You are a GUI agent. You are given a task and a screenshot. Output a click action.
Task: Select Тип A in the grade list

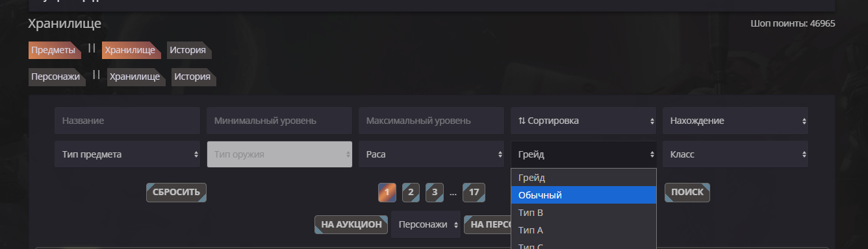pyautogui.click(x=583, y=230)
